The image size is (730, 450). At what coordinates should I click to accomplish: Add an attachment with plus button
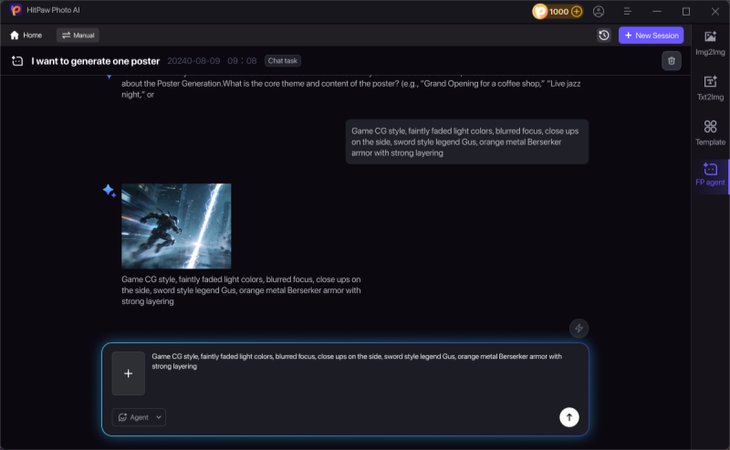128,373
